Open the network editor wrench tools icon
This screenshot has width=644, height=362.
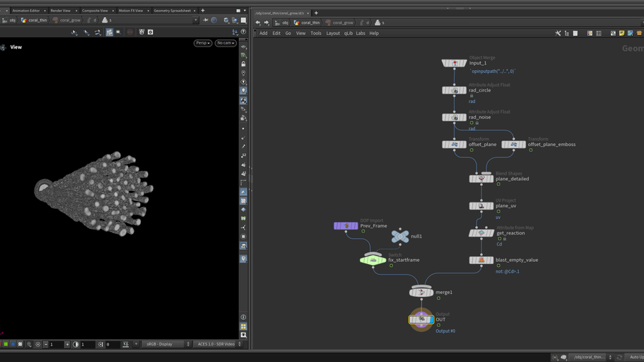click(x=558, y=33)
